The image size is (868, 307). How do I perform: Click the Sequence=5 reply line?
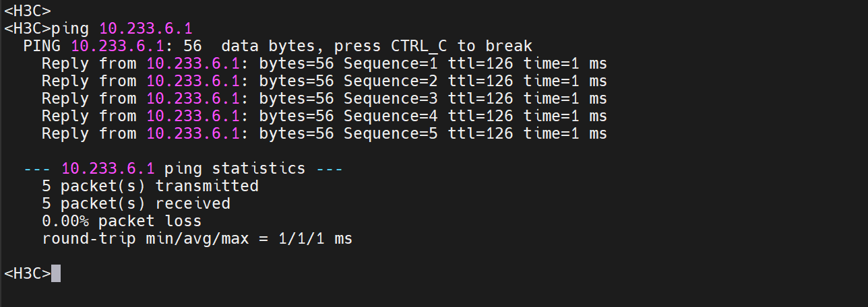coord(324,133)
